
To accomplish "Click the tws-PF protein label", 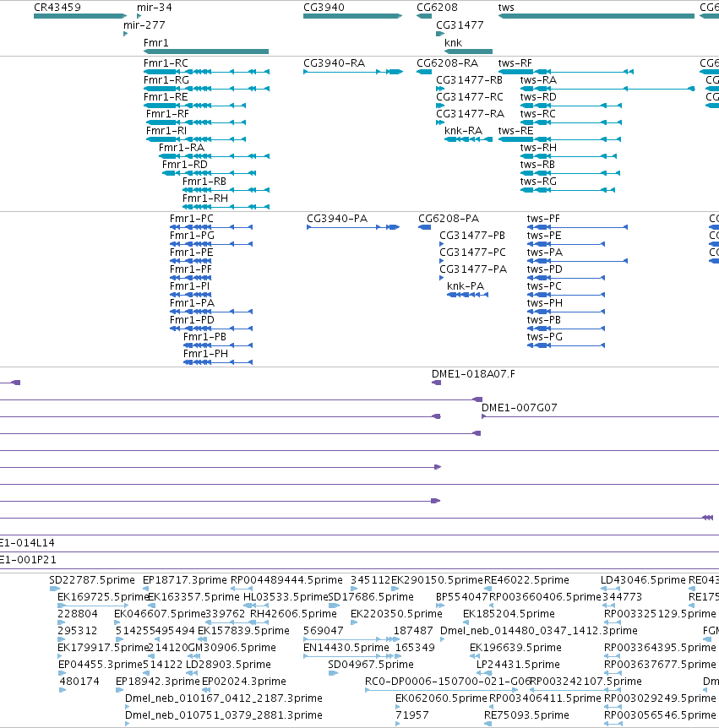I will (x=543, y=219).
